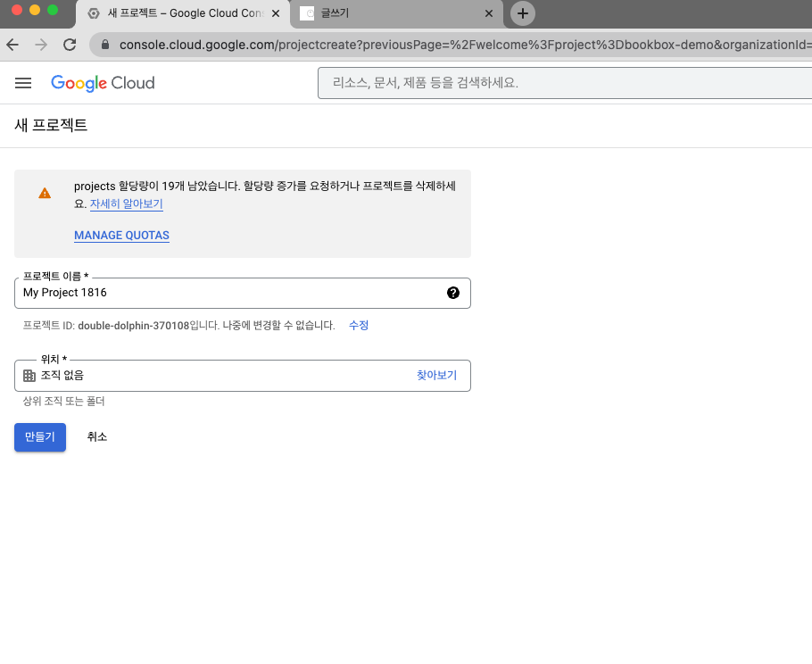Click 수정 to edit project ID
The width and height of the screenshot is (812, 664).
[359, 325]
